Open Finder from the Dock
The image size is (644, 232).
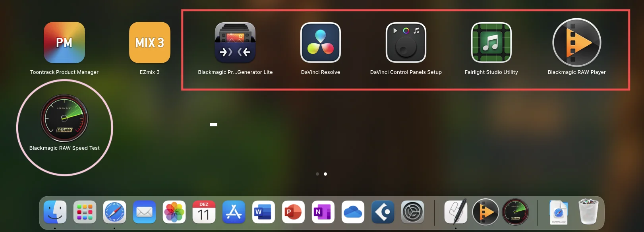[x=55, y=212]
